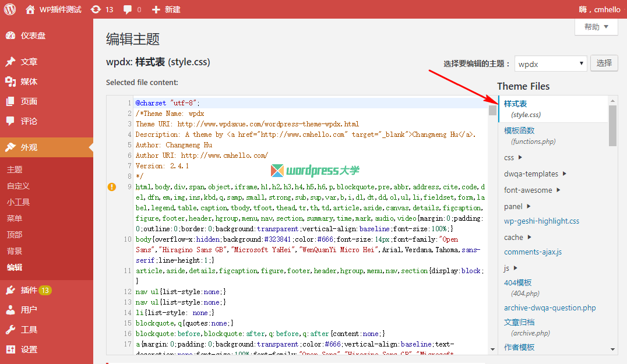627x364 pixels.
Task: Click the 设置 settings icon
Action: [10, 349]
